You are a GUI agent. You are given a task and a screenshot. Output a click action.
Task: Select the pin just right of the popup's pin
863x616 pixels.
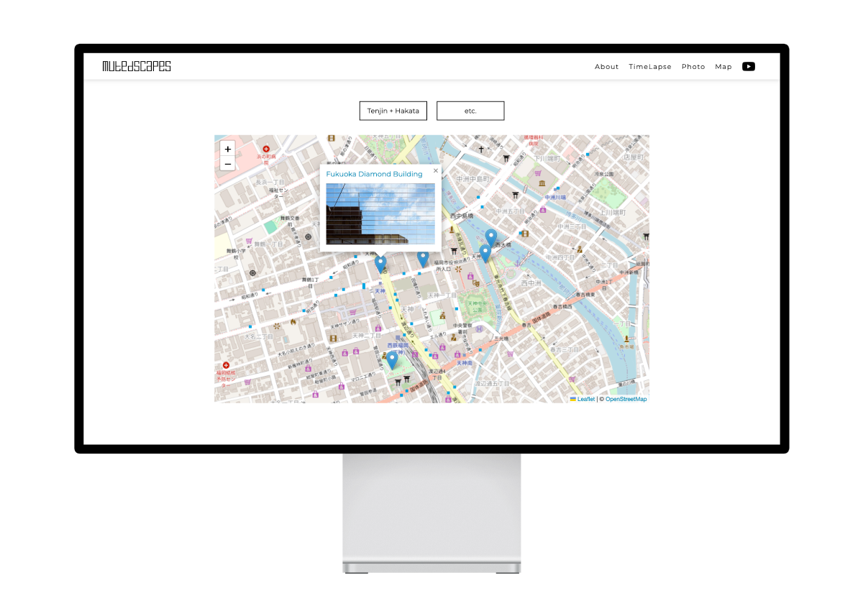423,258
